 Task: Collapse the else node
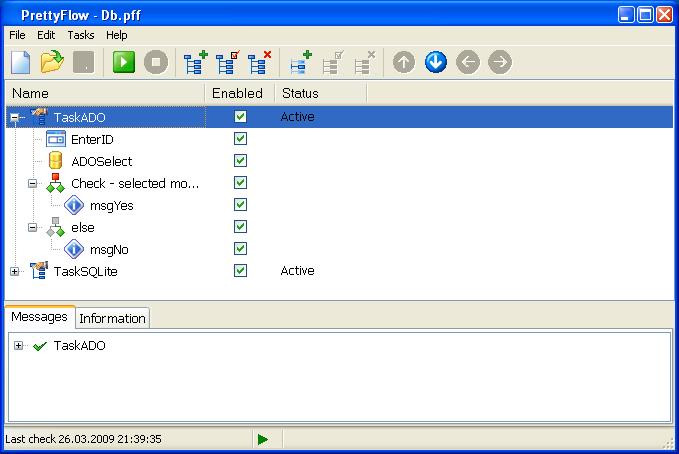tap(32, 227)
